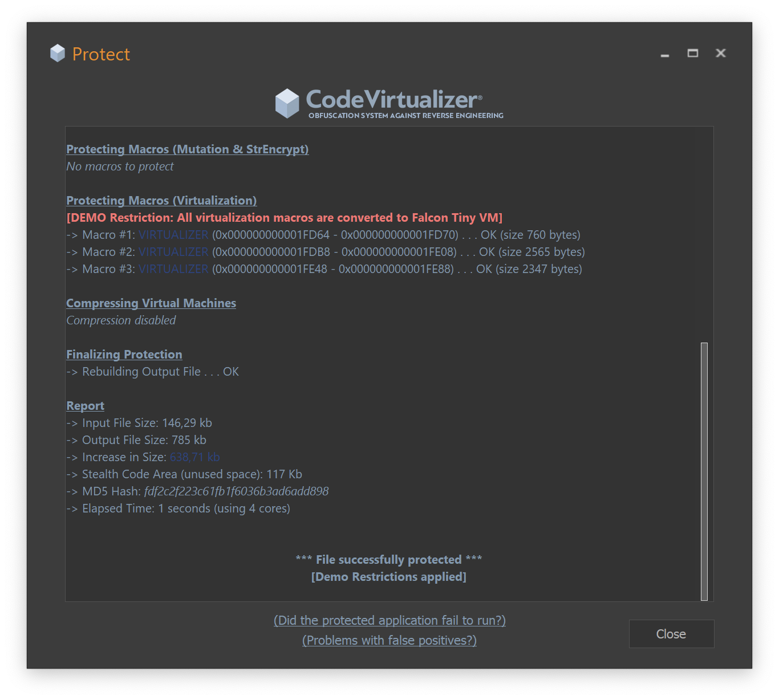Screen dimensions: 779x700
Task: Select the "Rebuilding Output File . . . OK" line
Action: (153, 372)
